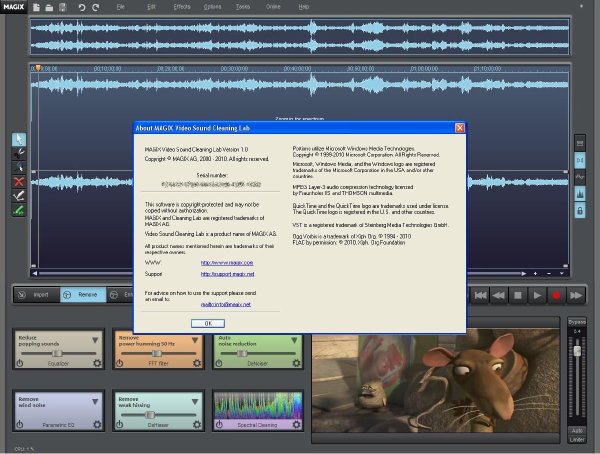Image resolution: width=600 pixels, height=454 pixels.
Task: Open the Options menu
Action: point(212,7)
